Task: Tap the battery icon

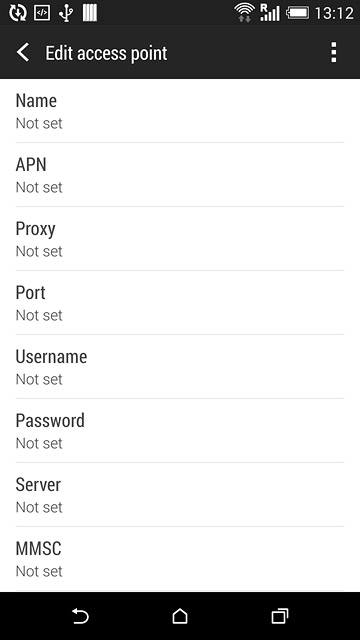Action: click(298, 13)
